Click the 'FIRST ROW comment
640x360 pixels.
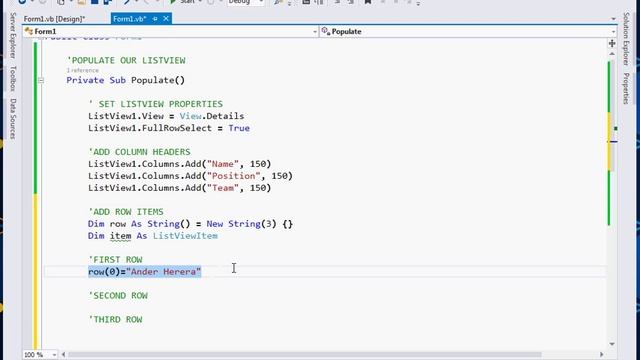115,260
